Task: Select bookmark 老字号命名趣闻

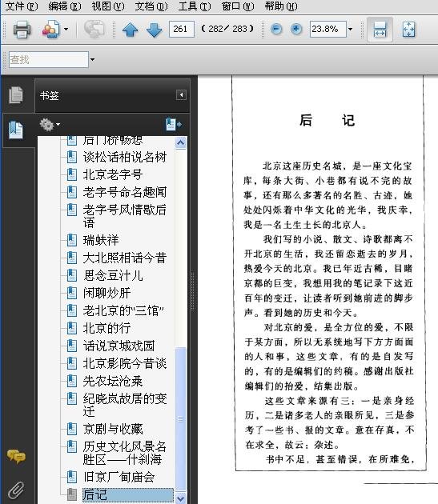Action: (125, 192)
